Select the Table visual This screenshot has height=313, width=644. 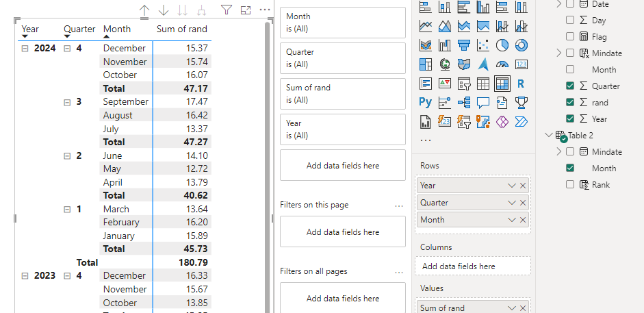[483, 84]
